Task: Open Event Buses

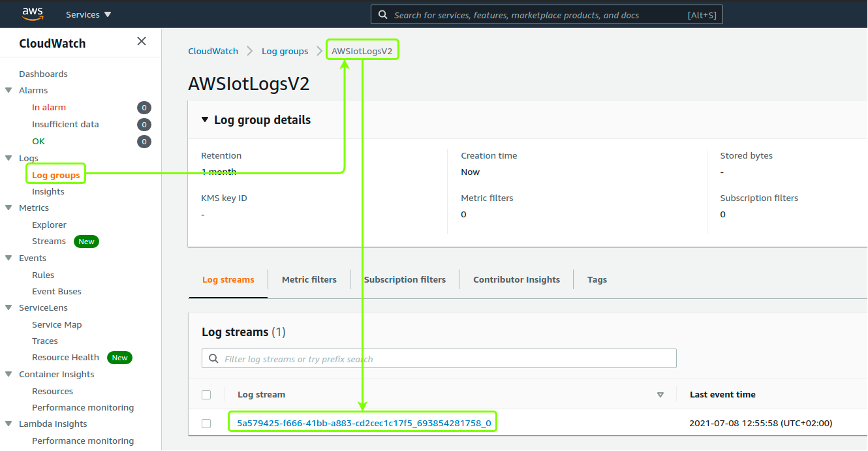Action: point(57,291)
